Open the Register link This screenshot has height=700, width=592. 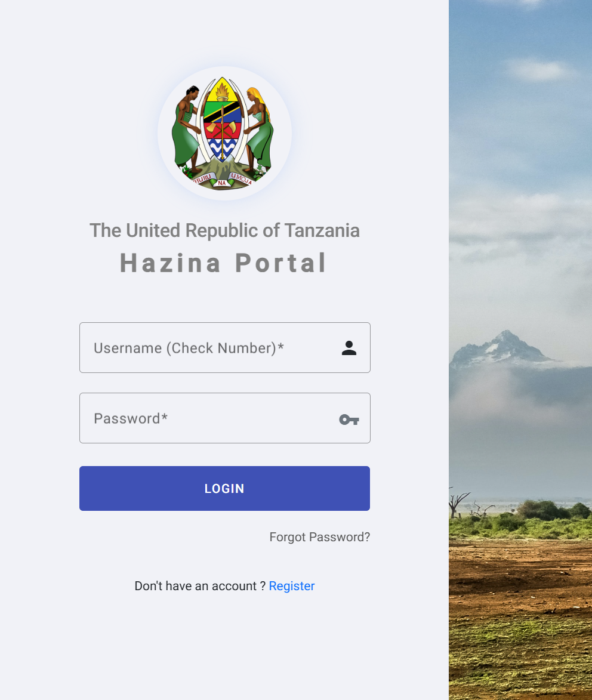point(292,585)
